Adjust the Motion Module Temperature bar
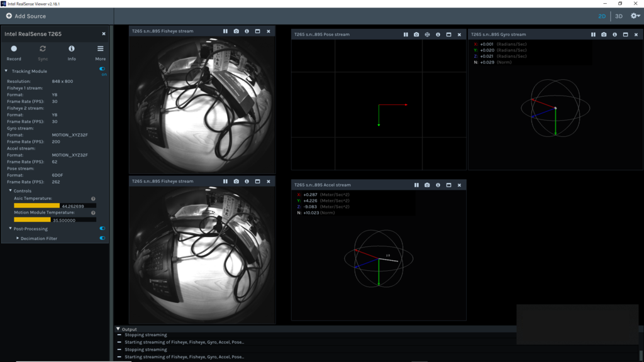 (55, 220)
